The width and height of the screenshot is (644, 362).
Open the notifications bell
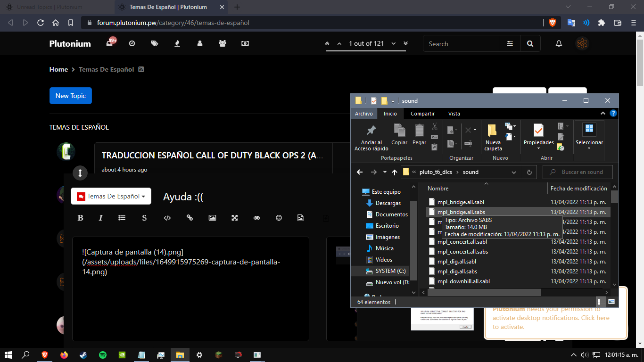coord(559,44)
